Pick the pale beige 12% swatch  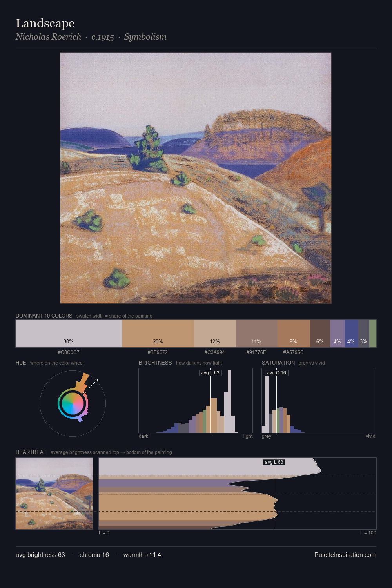coord(215,334)
